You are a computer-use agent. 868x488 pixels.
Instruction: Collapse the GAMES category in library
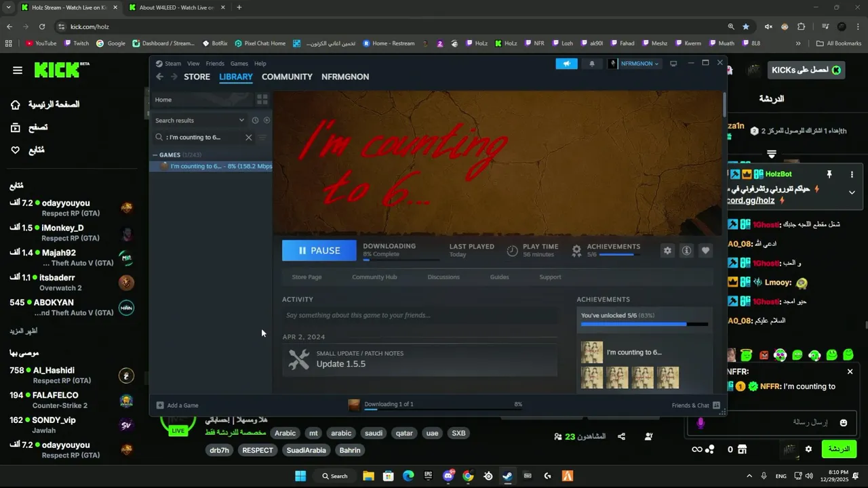pos(155,155)
